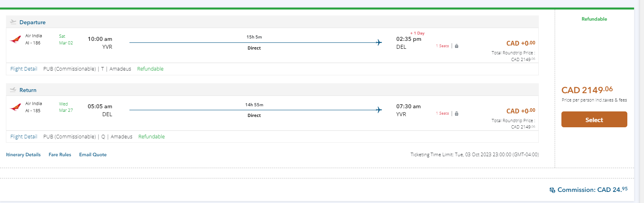Click the Email Quote link
This screenshot has height=203, width=644.
click(93, 155)
